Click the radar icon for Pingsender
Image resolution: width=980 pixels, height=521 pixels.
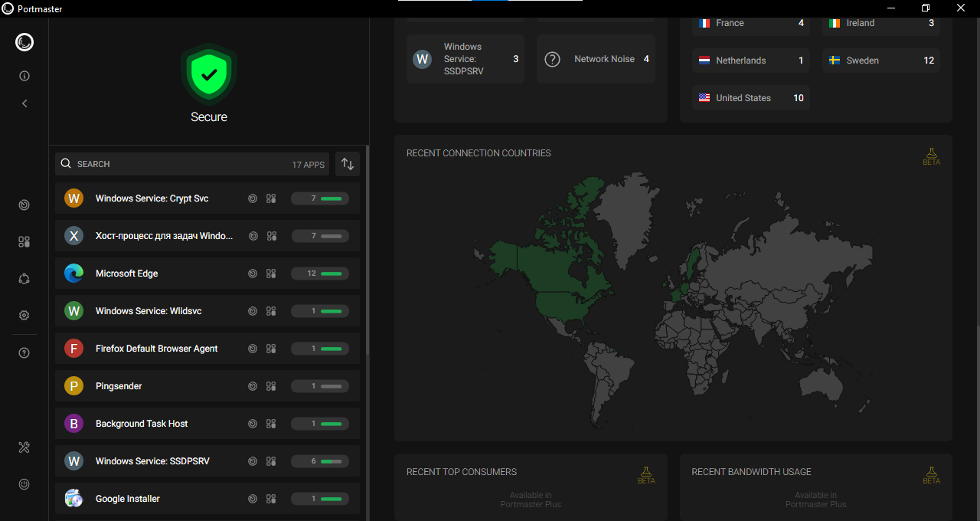(253, 386)
